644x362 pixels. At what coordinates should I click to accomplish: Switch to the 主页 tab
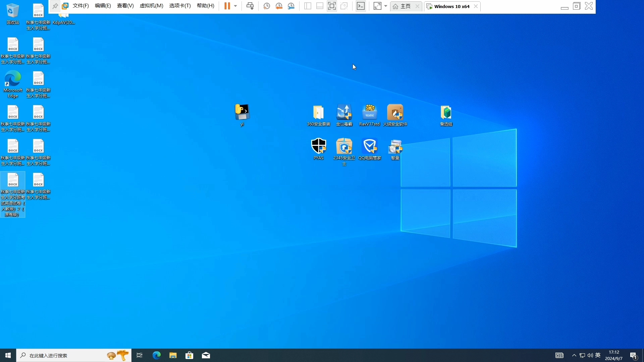tap(402, 6)
